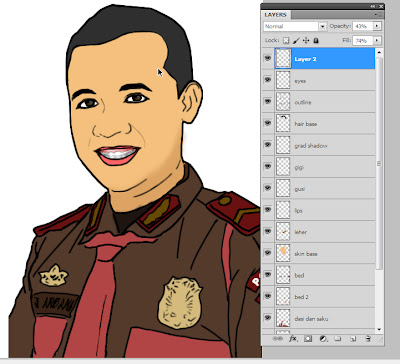Select the skin base layer name
The image size is (400, 364).
tap(306, 254)
